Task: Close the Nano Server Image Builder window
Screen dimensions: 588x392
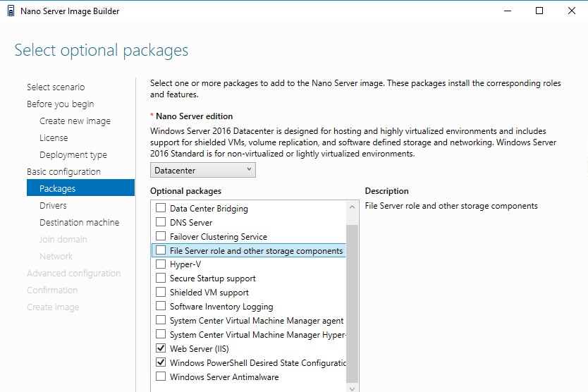Action: (x=572, y=11)
